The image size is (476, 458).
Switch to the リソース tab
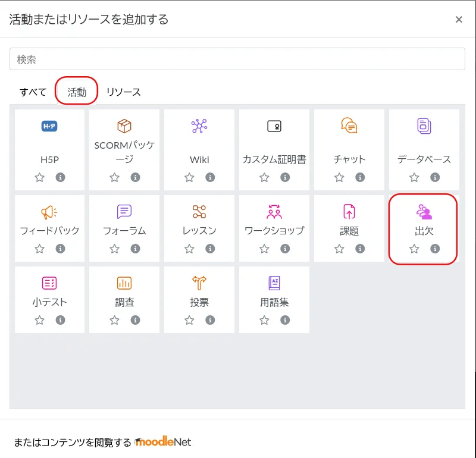[x=124, y=92]
